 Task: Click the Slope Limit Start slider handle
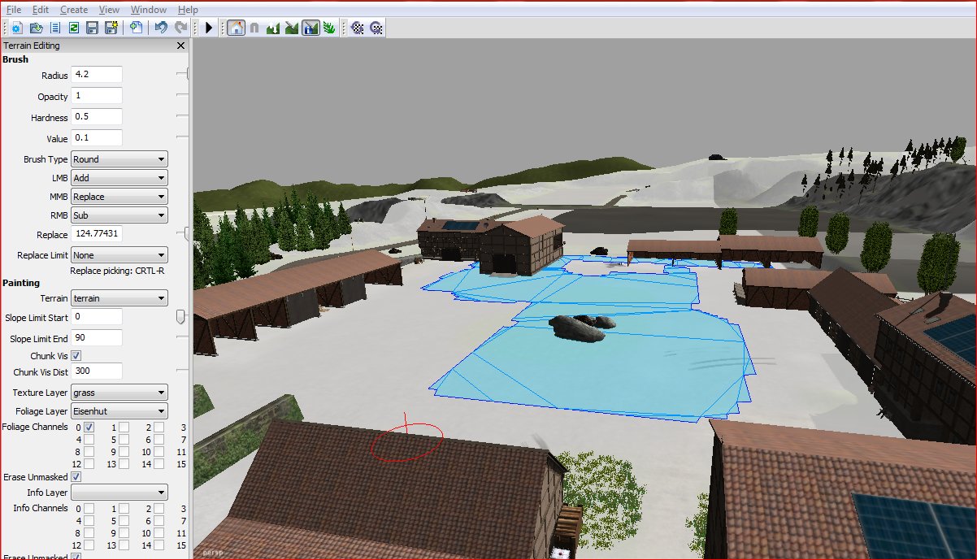point(180,316)
